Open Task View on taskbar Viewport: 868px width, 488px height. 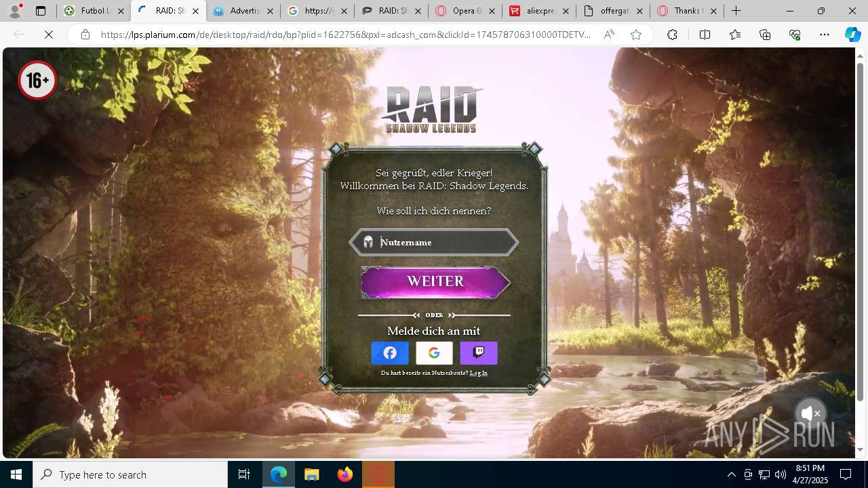[244, 474]
